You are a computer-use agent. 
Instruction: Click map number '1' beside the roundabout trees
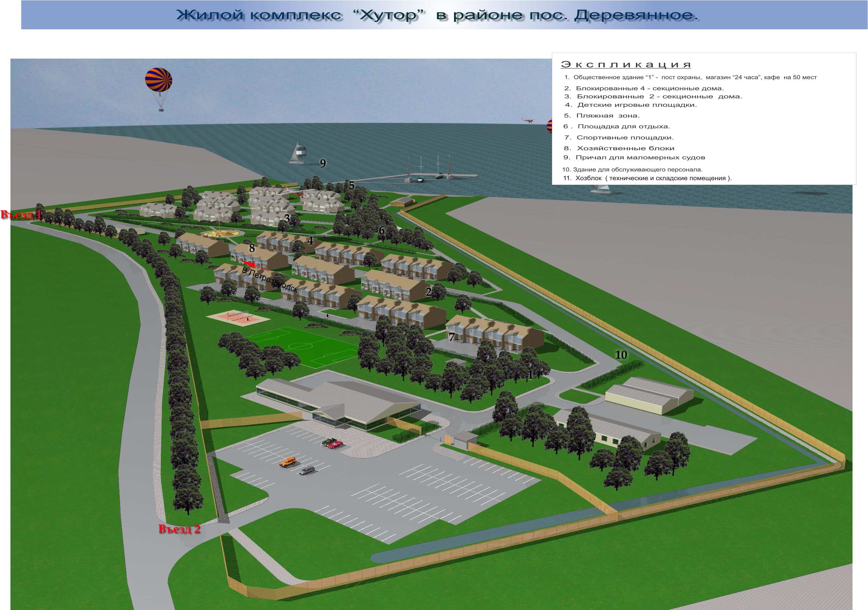click(531, 375)
